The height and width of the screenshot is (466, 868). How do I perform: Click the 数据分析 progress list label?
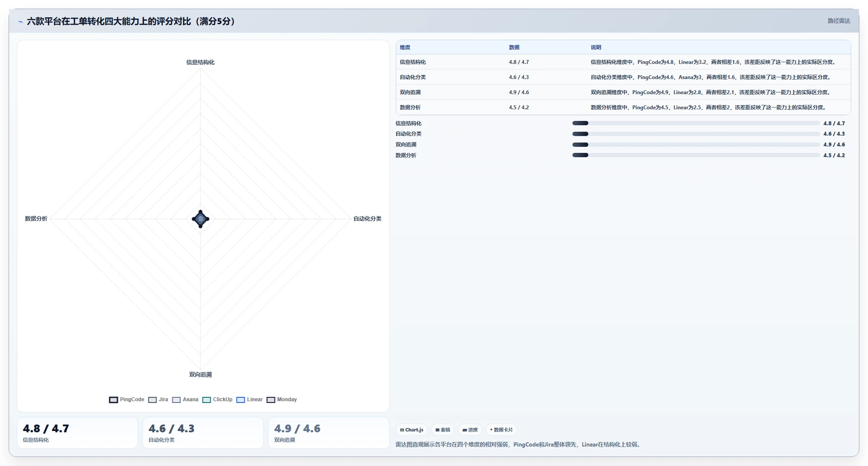(x=406, y=155)
